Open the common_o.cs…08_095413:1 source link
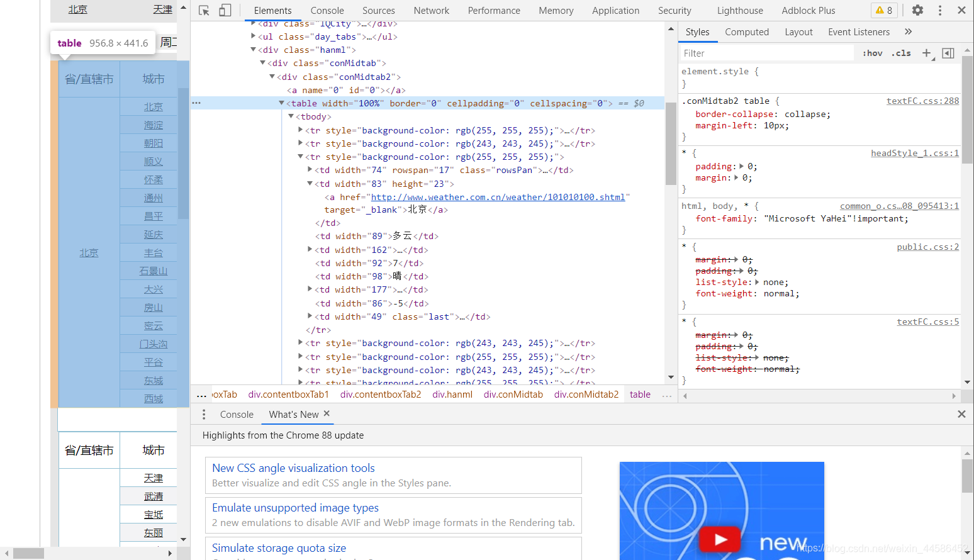Image resolution: width=974 pixels, height=560 pixels. pos(900,206)
